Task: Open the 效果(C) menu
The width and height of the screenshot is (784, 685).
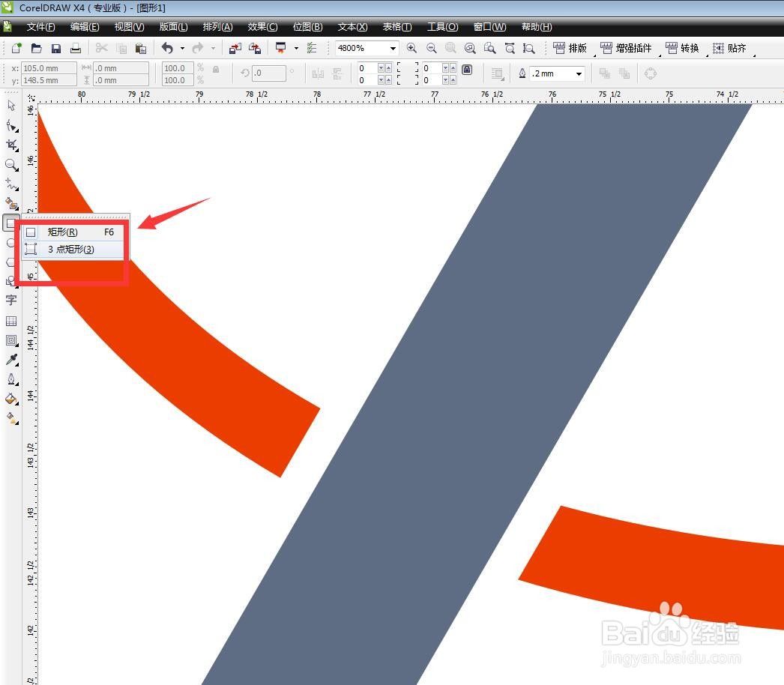Action: tap(262, 26)
